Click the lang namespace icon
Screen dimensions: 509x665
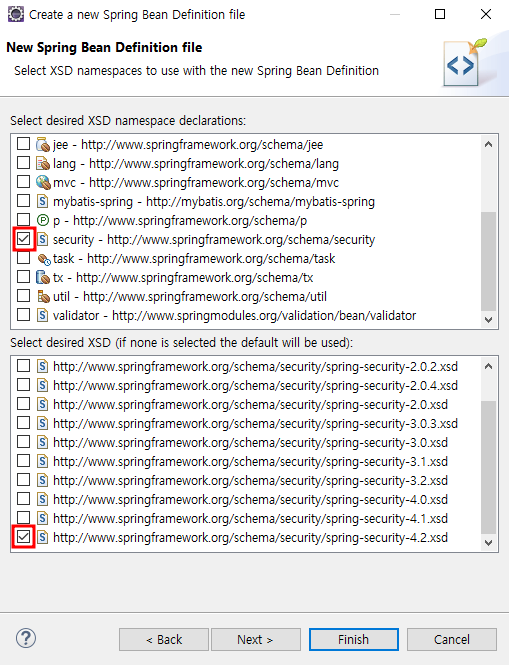pos(43,163)
